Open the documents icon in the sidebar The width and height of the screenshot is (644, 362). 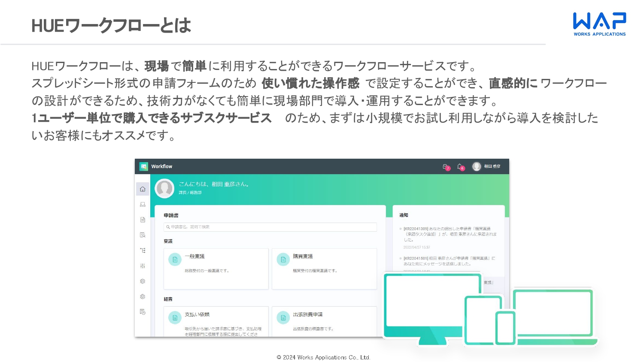143,220
